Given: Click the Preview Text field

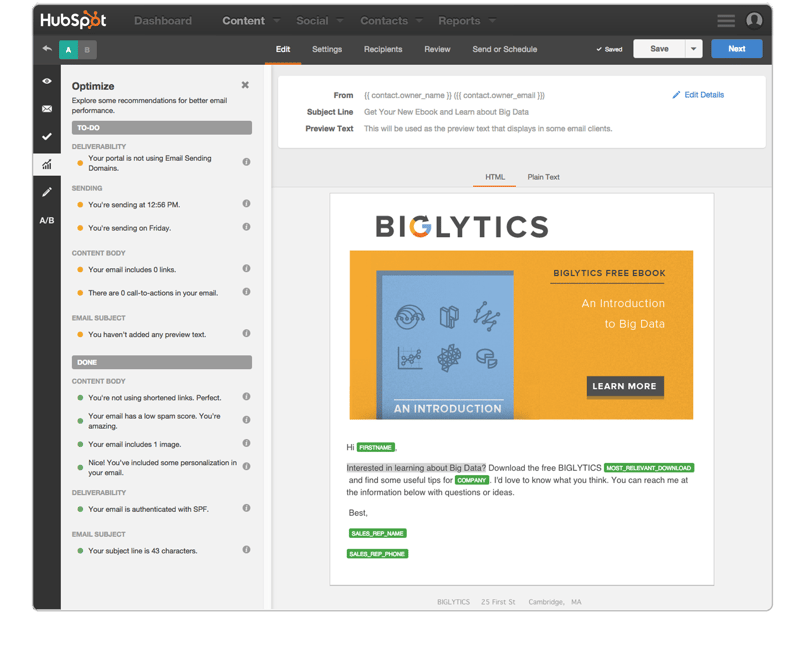Looking at the screenshot, I should [488, 129].
